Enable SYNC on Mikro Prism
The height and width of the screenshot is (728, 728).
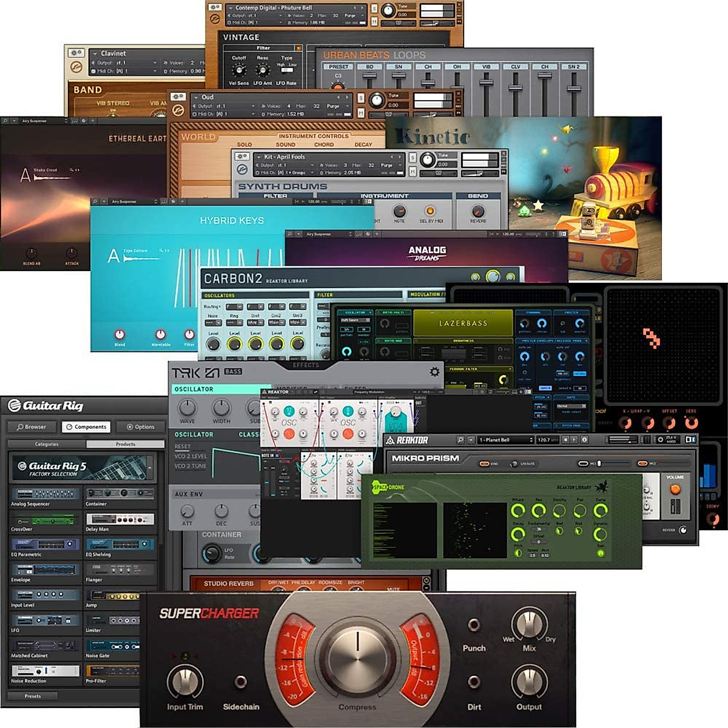[484, 462]
